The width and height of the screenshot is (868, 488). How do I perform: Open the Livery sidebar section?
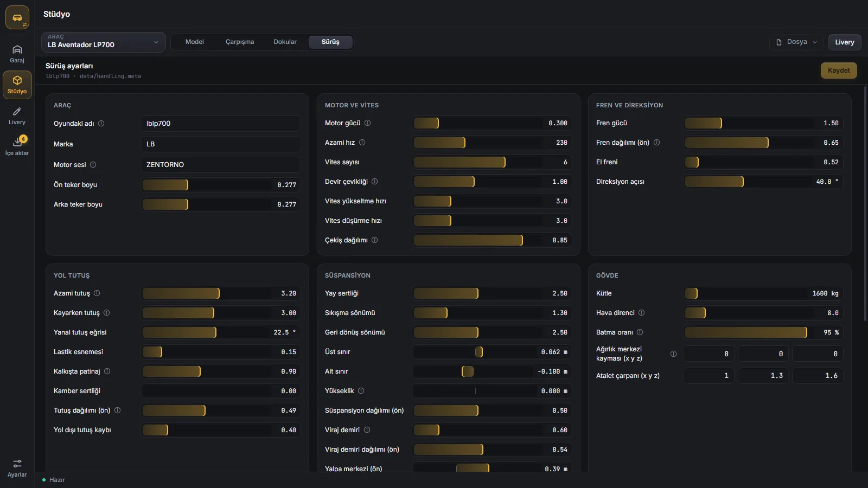coord(17,116)
